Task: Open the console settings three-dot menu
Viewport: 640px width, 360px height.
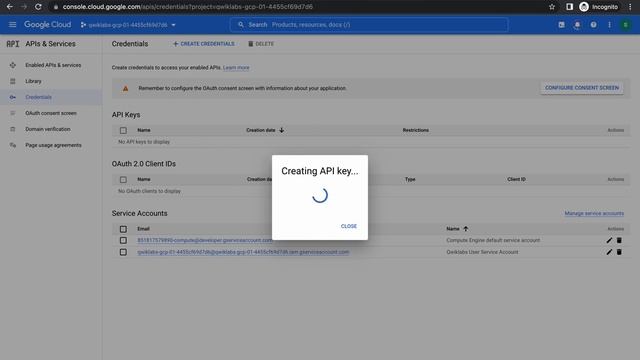Action: coord(609,25)
